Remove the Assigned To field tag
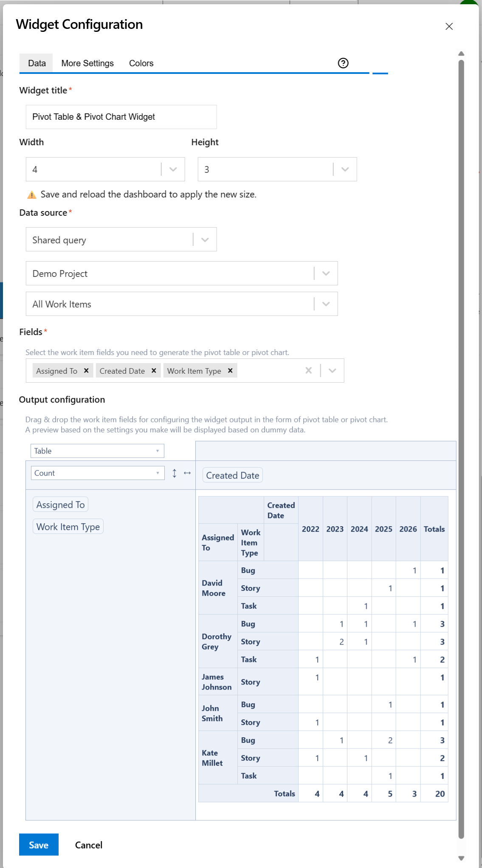The image size is (482, 868). [86, 370]
